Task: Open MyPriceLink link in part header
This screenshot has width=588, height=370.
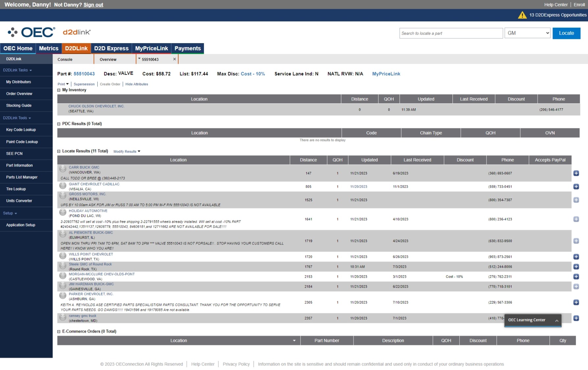Action: pos(386,74)
